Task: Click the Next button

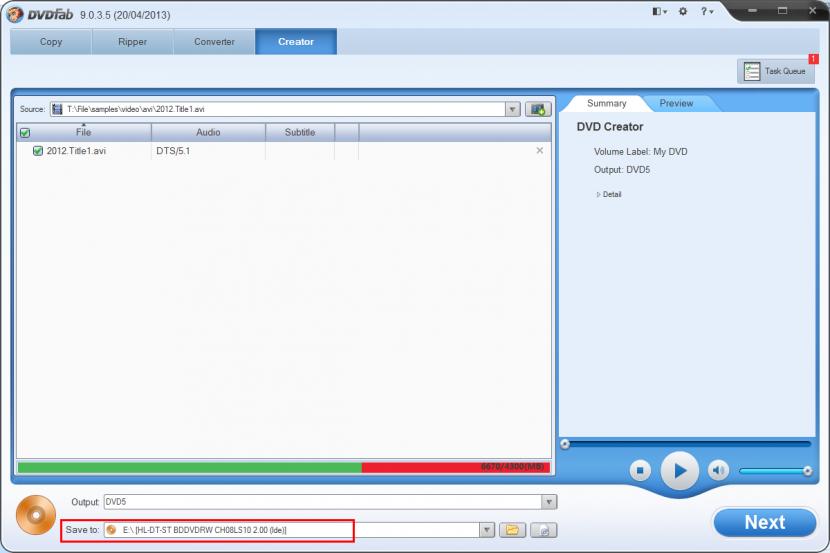Action: (x=764, y=522)
